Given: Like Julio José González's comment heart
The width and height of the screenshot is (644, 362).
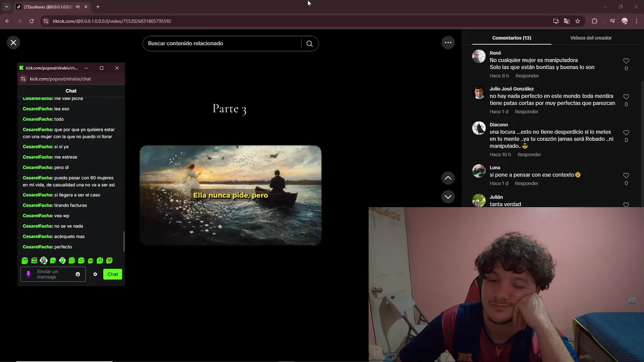Looking at the screenshot, I should pyautogui.click(x=626, y=97).
